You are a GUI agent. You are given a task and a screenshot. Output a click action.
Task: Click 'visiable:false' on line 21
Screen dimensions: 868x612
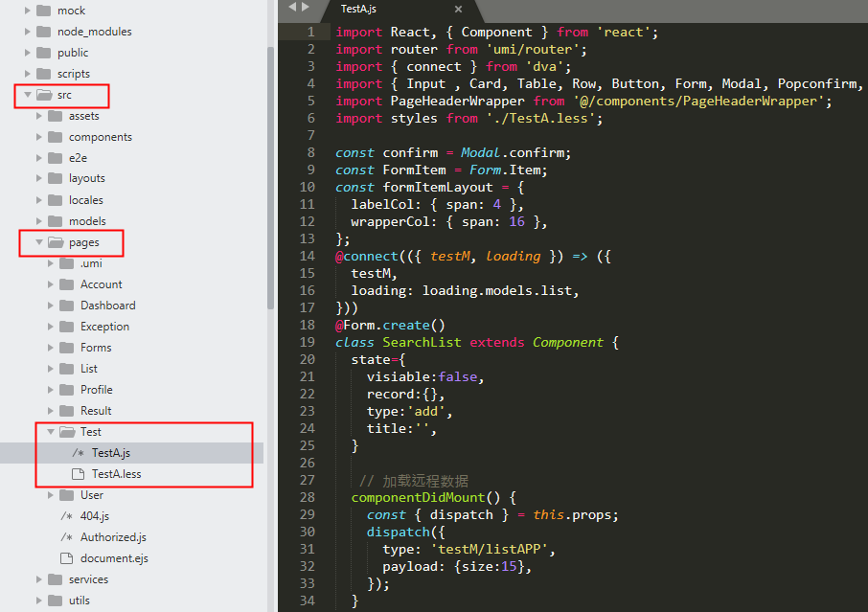point(422,376)
